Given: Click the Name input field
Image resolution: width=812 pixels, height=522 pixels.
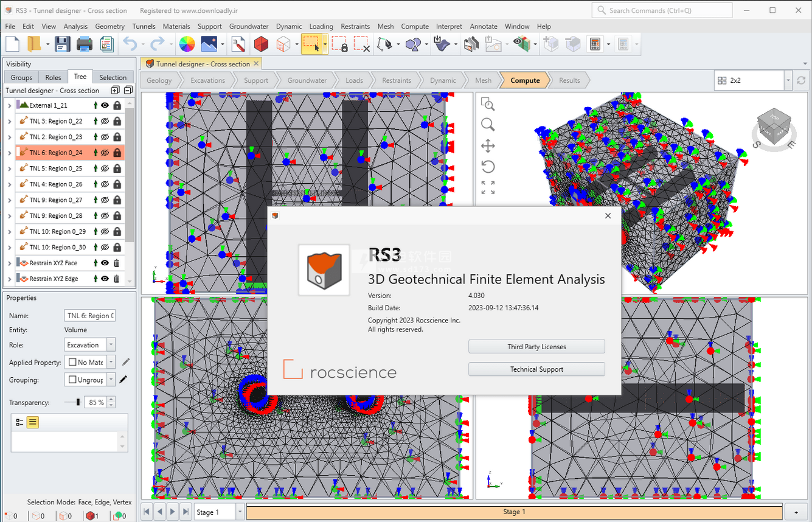Looking at the screenshot, I should (90, 315).
